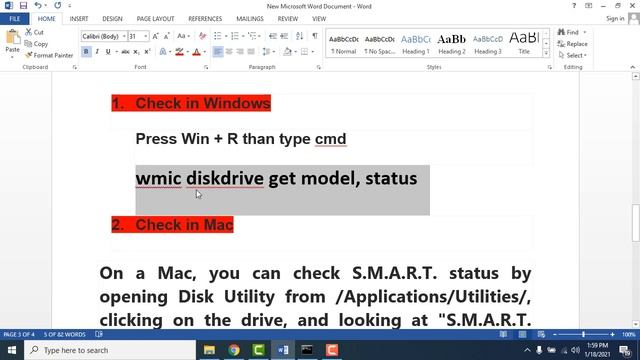Apply the Heading 1 style
Image resolution: width=640 pixels, height=360 pixels.
(x=416, y=44)
